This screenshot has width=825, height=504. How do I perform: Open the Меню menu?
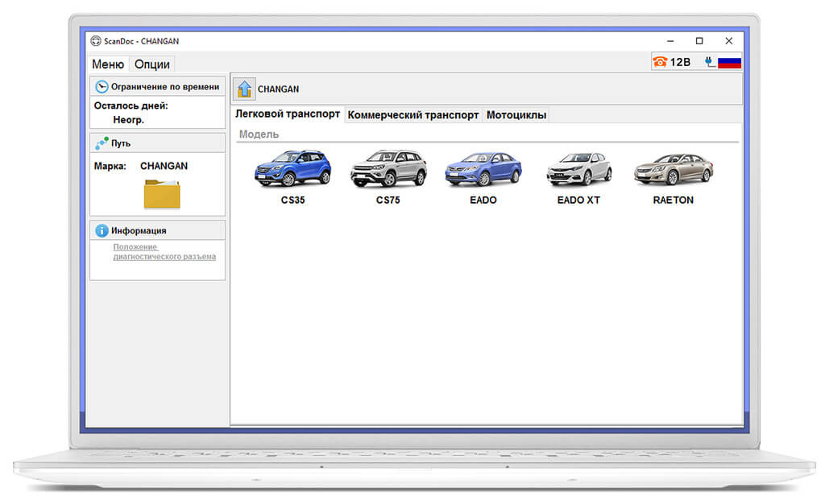click(108, 64)
